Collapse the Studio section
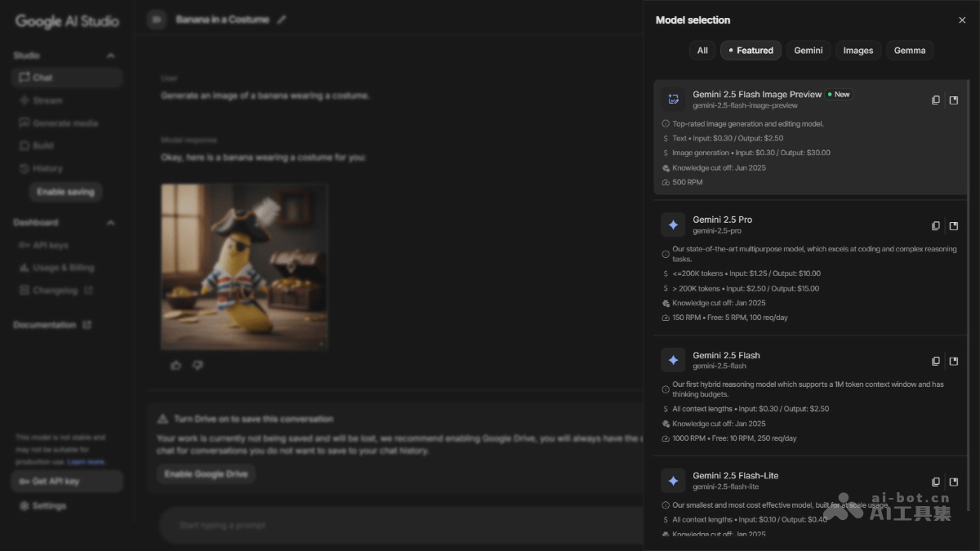 [x=110, y=56]
